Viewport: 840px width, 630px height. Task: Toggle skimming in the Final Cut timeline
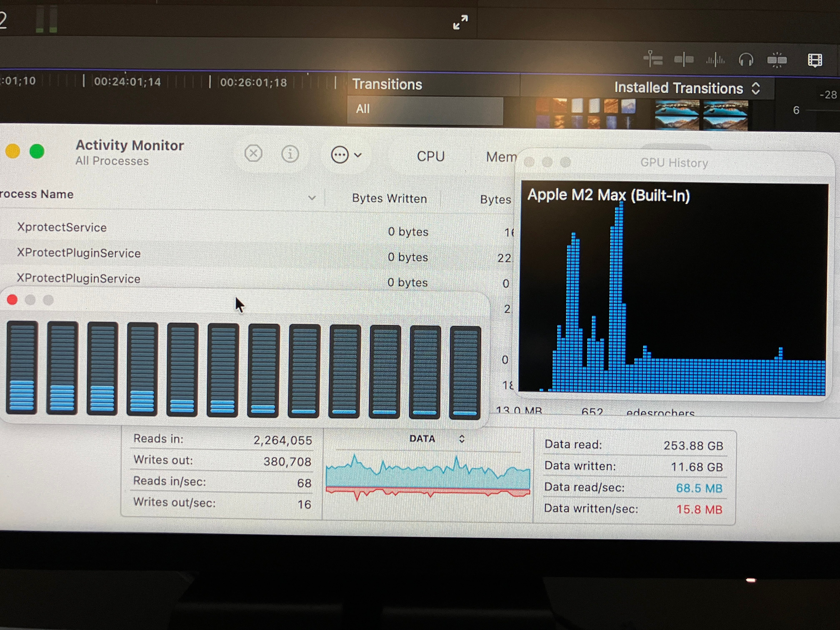click(653, 59)
